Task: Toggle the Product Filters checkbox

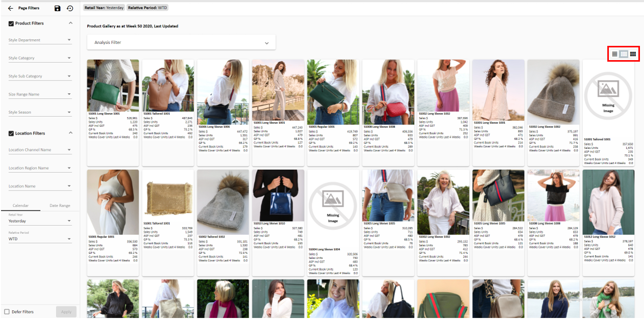Action: pos(11,23)
